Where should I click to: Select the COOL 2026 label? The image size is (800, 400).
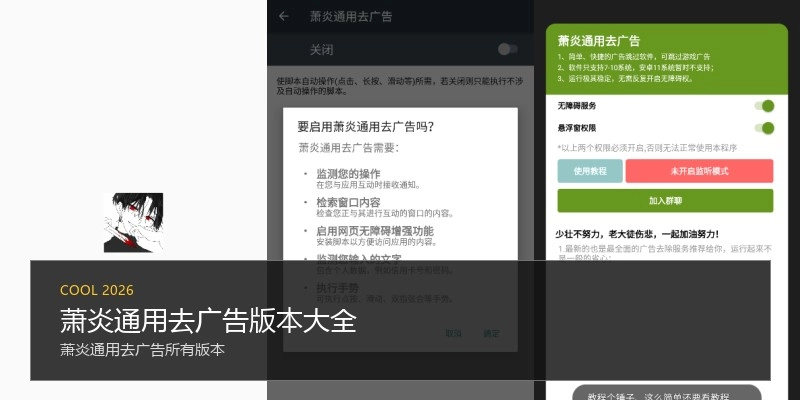[x=97, y=290]
